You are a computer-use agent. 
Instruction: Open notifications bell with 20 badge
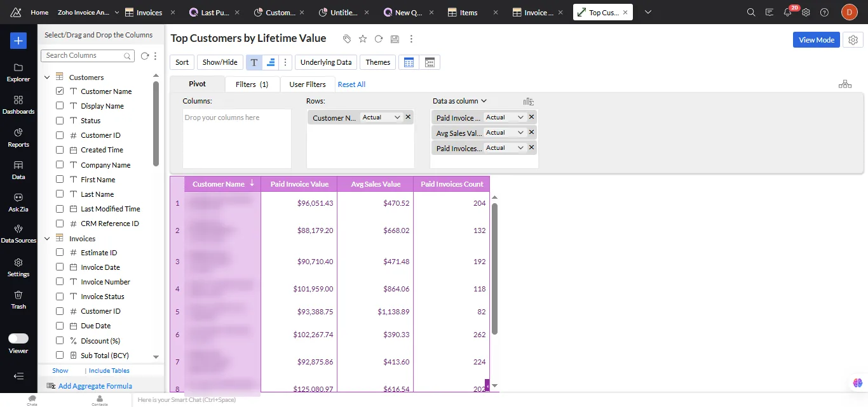coord(788,12)
